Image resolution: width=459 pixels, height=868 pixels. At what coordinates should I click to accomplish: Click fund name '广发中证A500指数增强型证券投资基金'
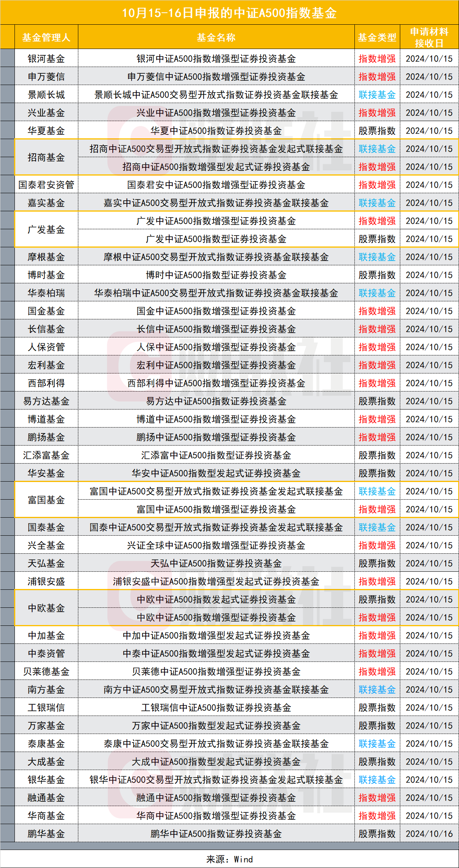pyautogui.click(x=216, y=221)
